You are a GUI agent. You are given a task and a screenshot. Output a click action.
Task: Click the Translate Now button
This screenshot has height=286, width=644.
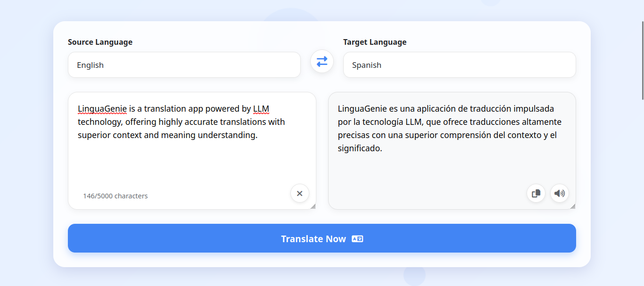click(322, 238)
